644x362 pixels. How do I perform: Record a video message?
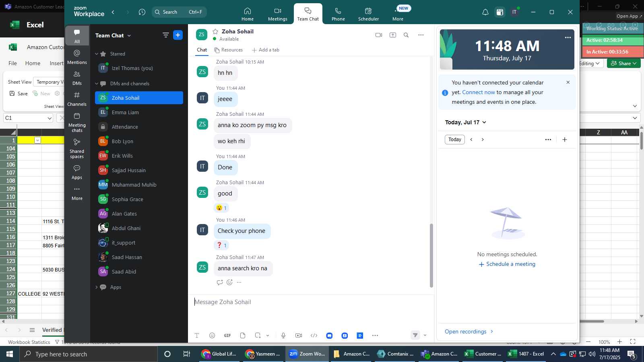[299, 335]
